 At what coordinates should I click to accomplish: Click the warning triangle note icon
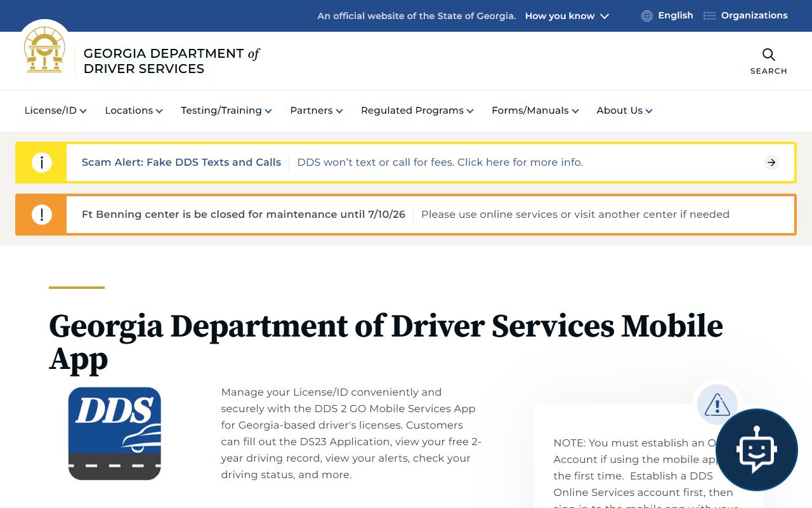(717, 404)
